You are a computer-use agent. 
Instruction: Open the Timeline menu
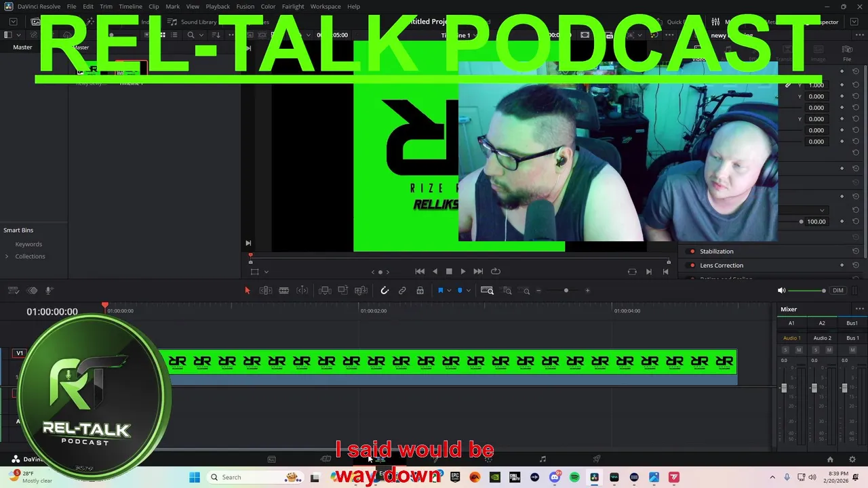click(x=131, y=7)
